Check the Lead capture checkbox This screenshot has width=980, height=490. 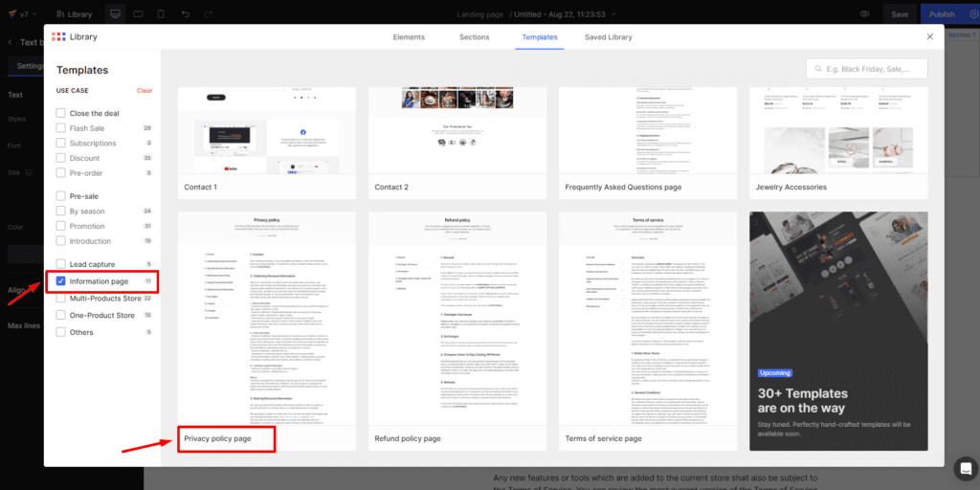(x=60, y=264)
